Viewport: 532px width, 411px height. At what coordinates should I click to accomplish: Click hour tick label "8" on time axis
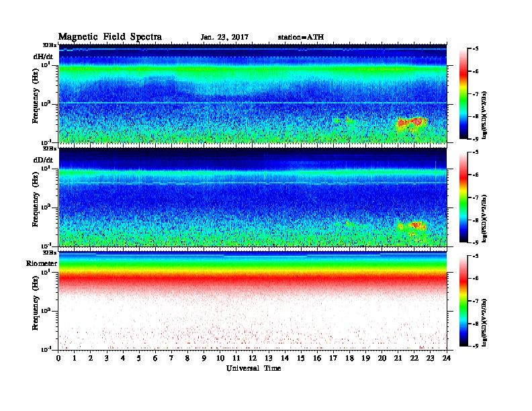coord(187,359)
